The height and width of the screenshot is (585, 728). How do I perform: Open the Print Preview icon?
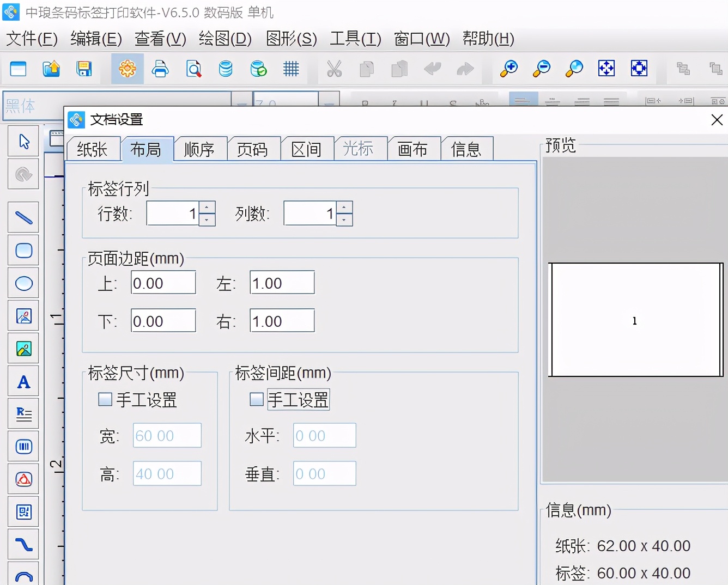(x=193, y=69)
